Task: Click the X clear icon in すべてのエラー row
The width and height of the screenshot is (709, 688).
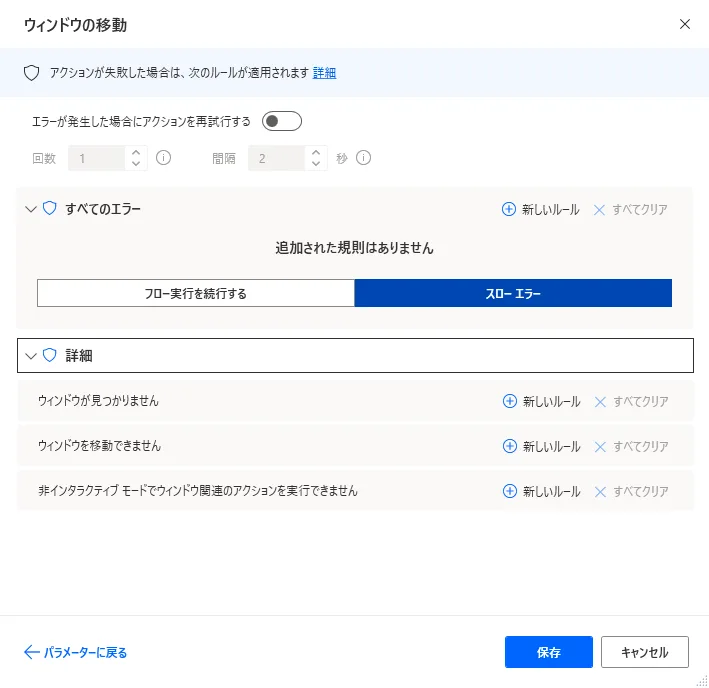Action: point(600,209)
